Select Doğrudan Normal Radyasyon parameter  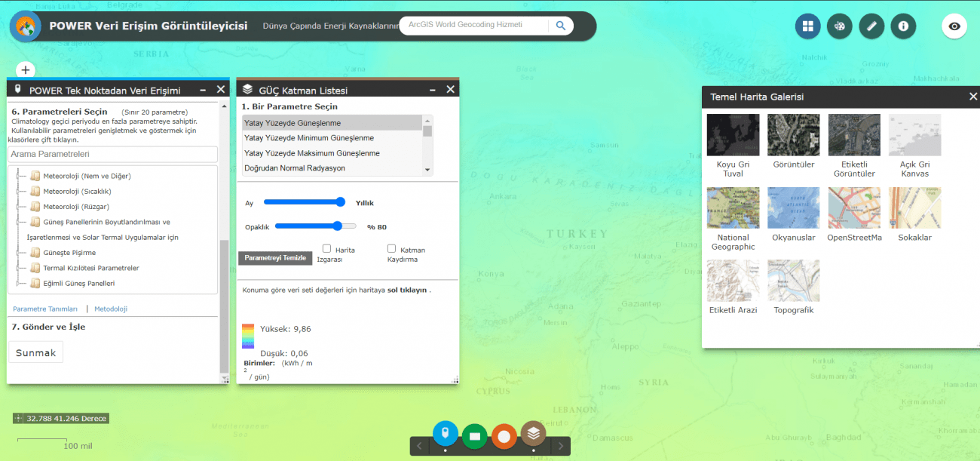pyautogui.click(x=294, y=168)
